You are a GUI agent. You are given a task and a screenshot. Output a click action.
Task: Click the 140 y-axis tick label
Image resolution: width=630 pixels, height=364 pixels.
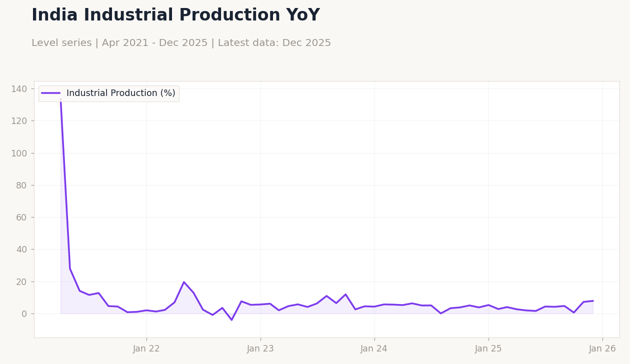pyautogui.click(x=19, y=89)
